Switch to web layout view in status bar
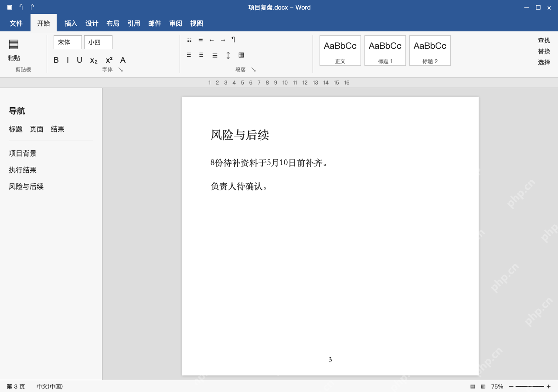 coord(483,386)
